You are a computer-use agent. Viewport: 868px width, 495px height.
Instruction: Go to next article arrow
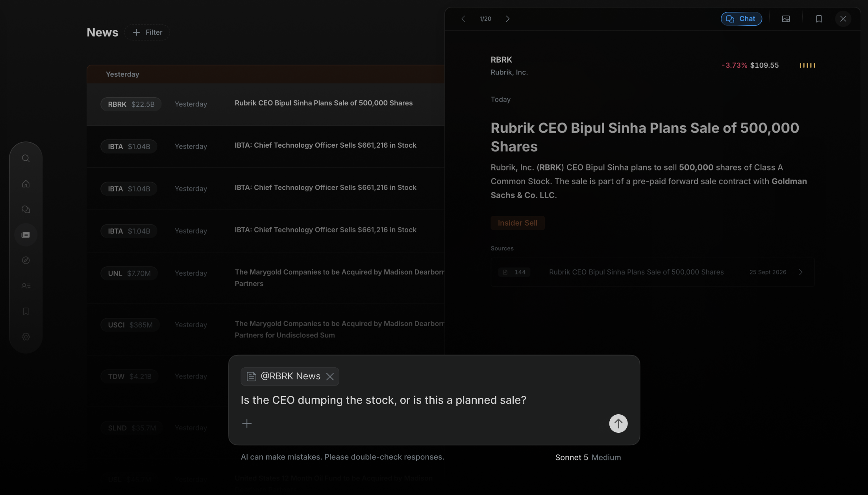507,19
